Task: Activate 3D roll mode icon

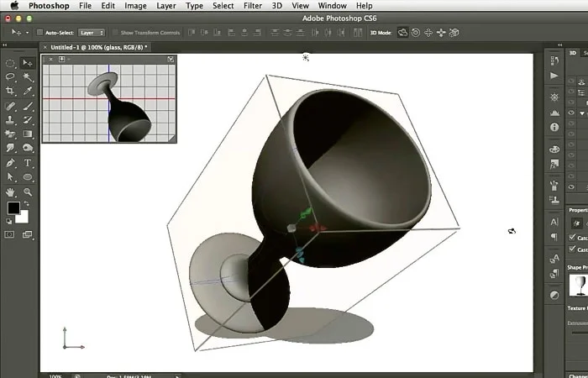Action: coord(416,33)
